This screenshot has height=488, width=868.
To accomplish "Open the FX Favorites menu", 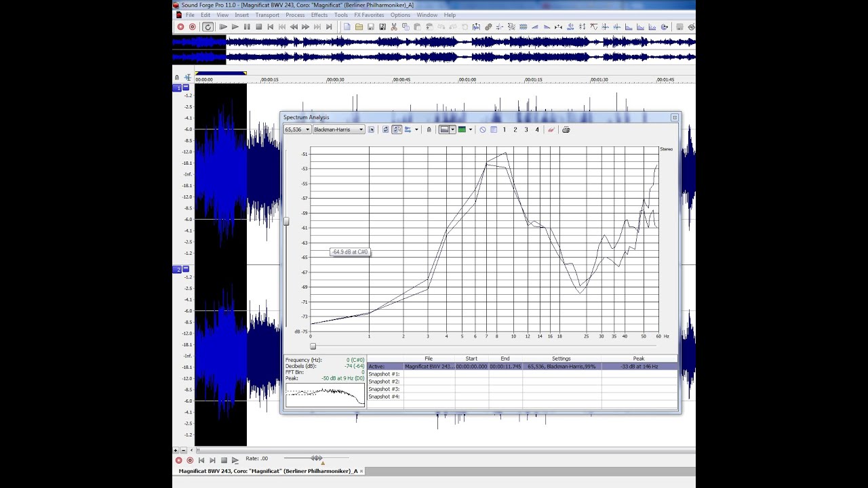I will pos(369,15).
